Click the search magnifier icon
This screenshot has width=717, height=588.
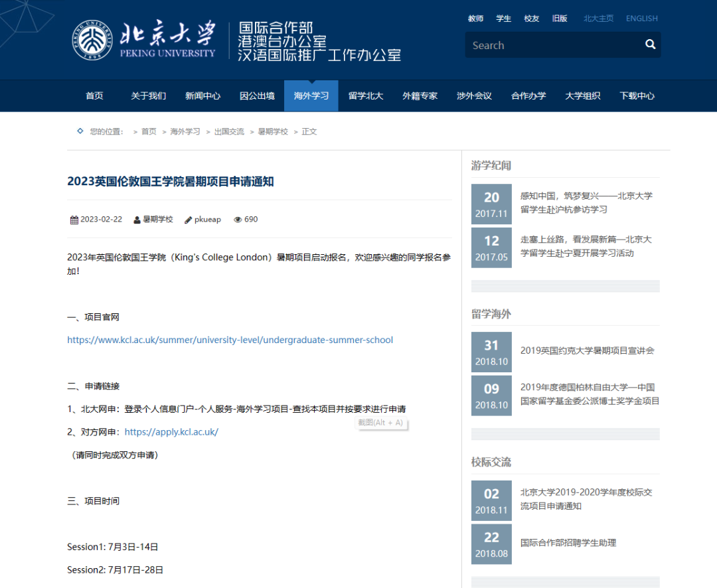point(650,44)
